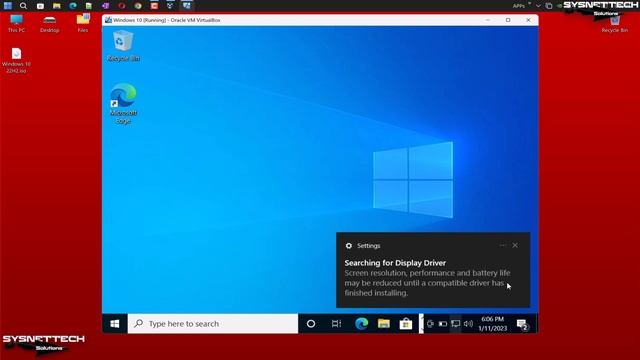Switch to the VirtualBox VM taskbar icon
This screenshot has width=640, height=360.
tap(187, 6)
